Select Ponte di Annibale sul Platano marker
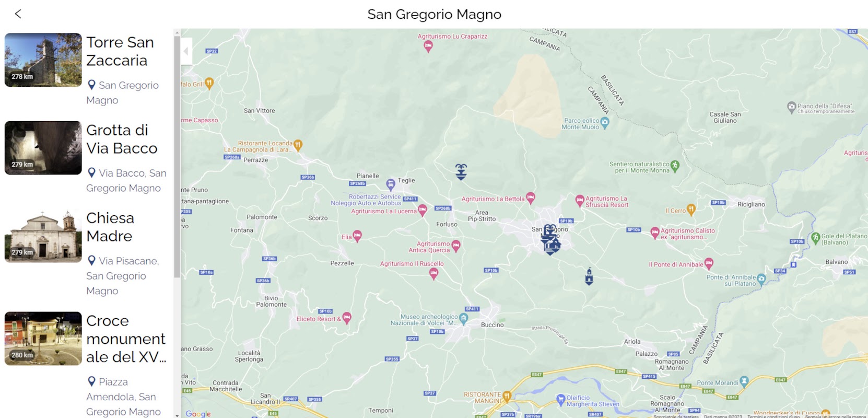The height and width of the screenshot is (418, 868). (x=761, y=279)
